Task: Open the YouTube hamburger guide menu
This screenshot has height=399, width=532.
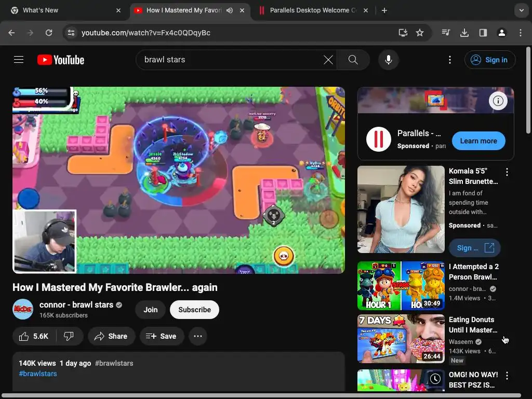Action: 19,60
